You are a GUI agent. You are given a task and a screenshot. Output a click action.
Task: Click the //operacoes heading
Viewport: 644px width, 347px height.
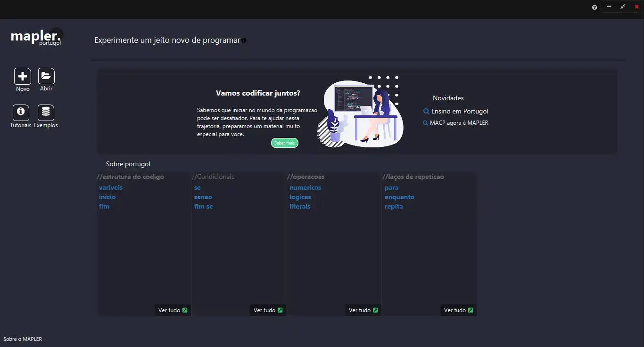click(x=306, y=177)
